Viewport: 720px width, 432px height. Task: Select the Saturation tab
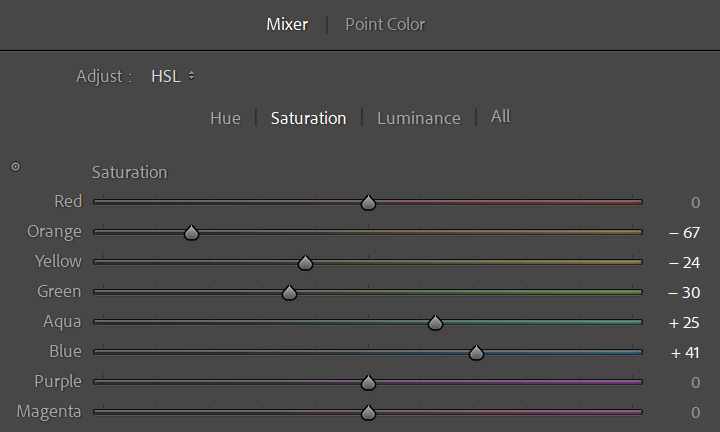(309, 118)
